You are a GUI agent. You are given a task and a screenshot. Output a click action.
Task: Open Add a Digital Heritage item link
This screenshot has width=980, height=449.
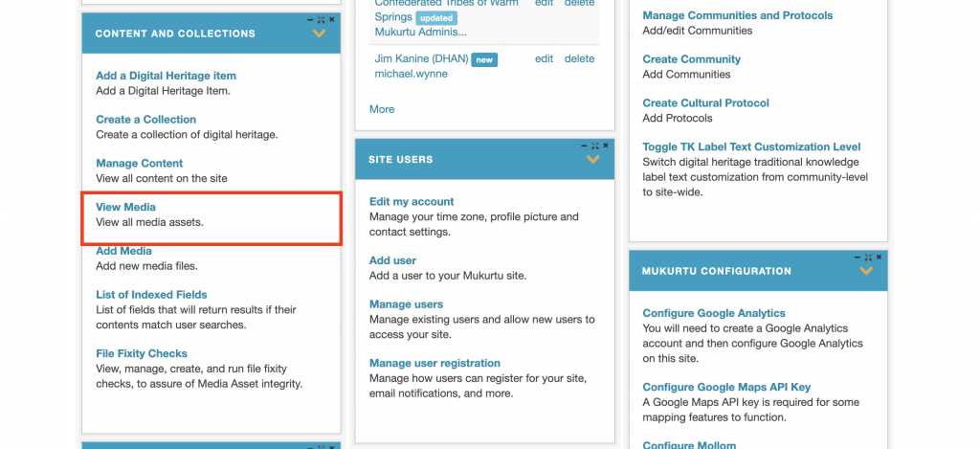[x=166, y=76]
